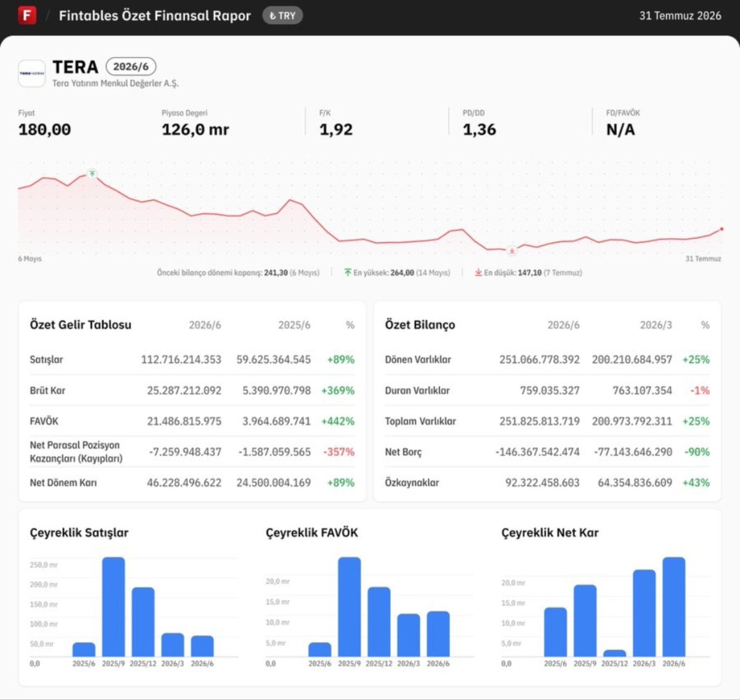The width and height of the screenshot is (740, 700).
Task: Click the Dönen Varlıklar value 251.066.778.392
Action: pyautogui.click(x=540, y=360)
